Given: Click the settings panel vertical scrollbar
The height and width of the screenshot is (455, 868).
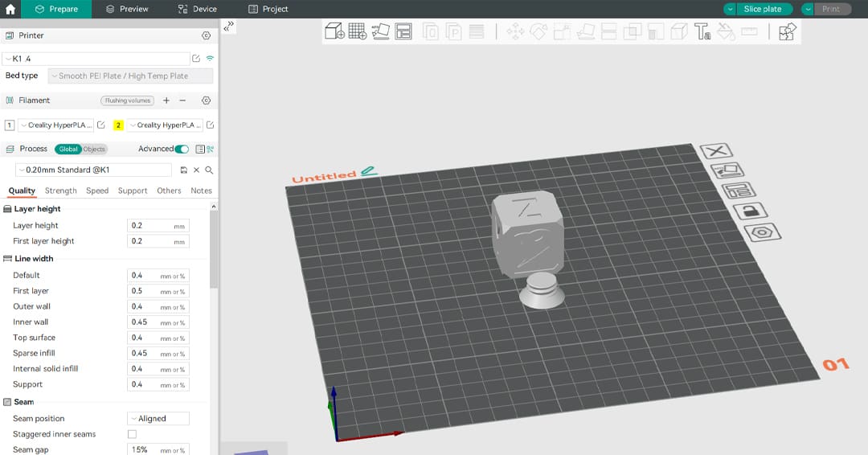Looking at the screenshot, I should 214,249.
